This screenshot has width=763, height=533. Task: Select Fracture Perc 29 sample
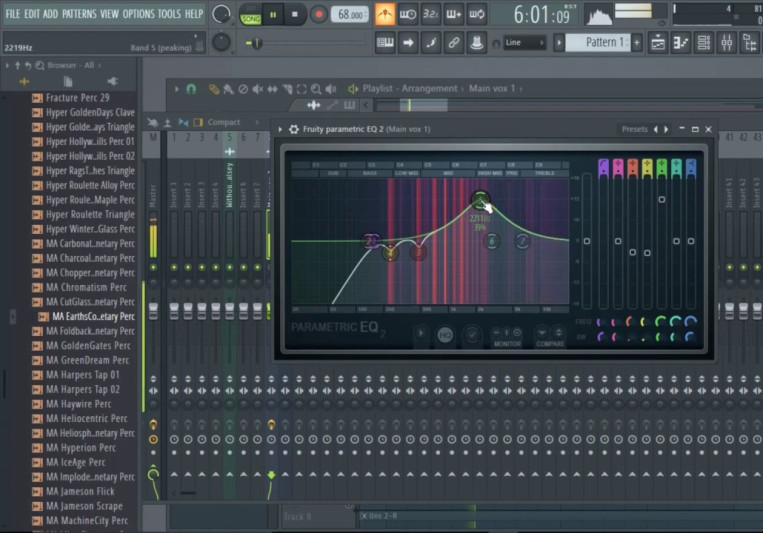(77, 98)
